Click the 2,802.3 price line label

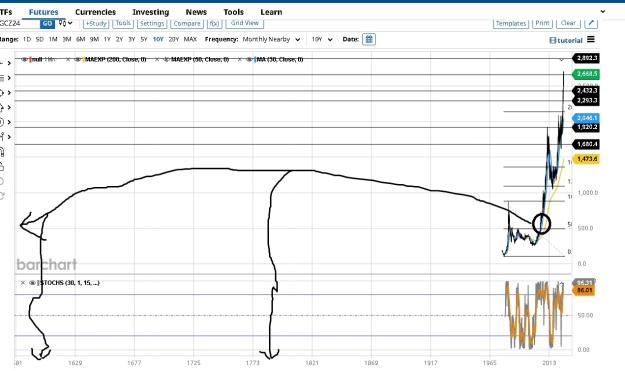(586, 58)
